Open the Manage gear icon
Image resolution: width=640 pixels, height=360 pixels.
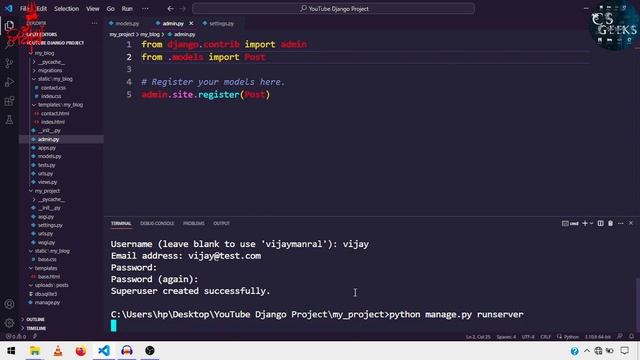pyautogui.click(x=9, y=323)
